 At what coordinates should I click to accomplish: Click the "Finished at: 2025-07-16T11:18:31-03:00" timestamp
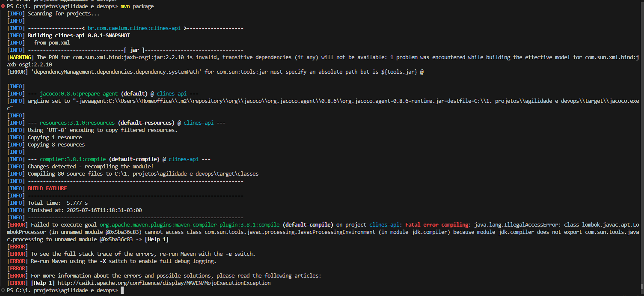point(85,210)
